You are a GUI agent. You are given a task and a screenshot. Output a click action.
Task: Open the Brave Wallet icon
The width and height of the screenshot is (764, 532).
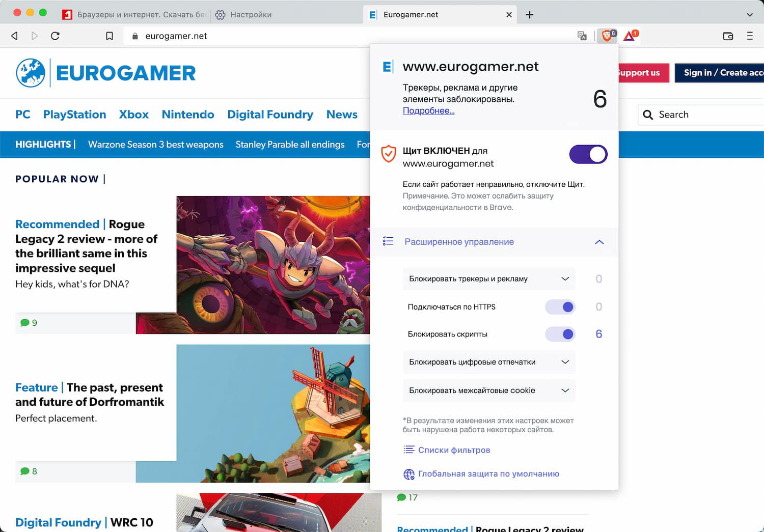728,36
